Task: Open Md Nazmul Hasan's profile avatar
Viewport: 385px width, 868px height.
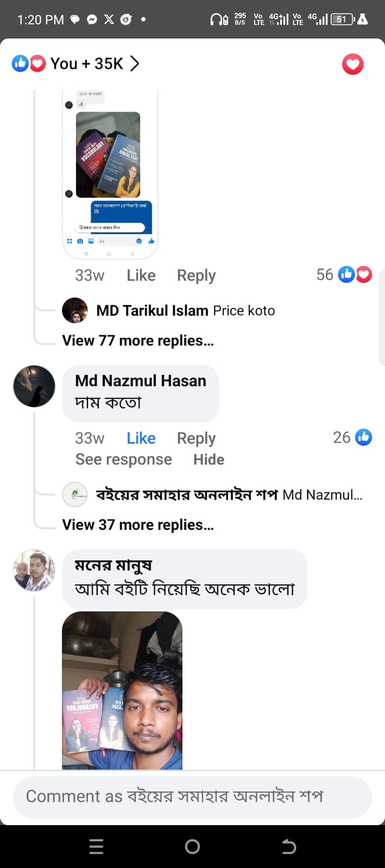Action: coord(34,386)
